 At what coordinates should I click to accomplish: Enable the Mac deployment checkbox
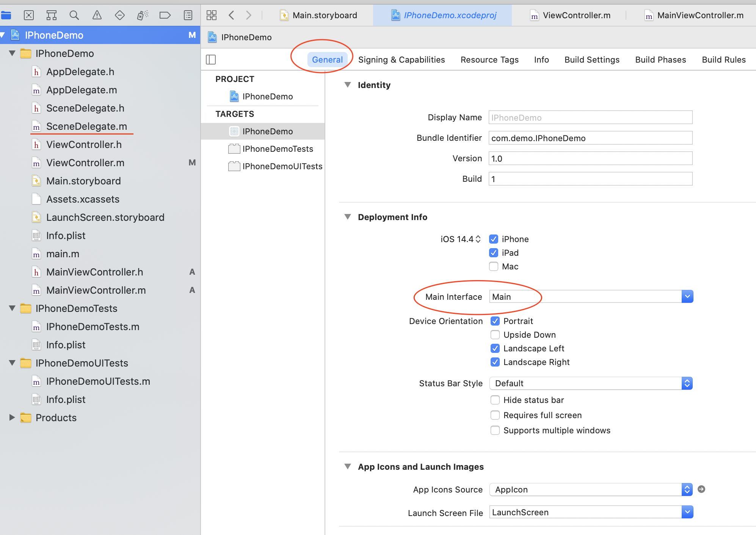(x=494, y=266)
